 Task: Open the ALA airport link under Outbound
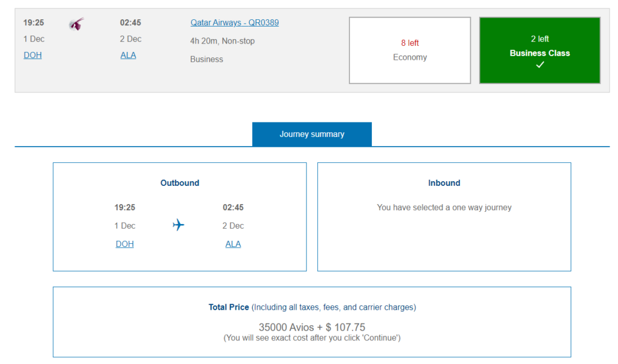(233, 244)
